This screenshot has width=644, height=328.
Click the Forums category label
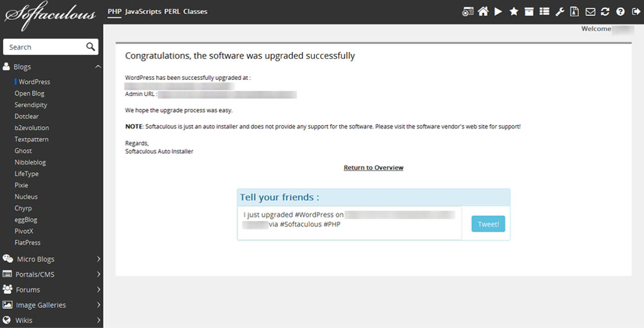coord(28,290)
